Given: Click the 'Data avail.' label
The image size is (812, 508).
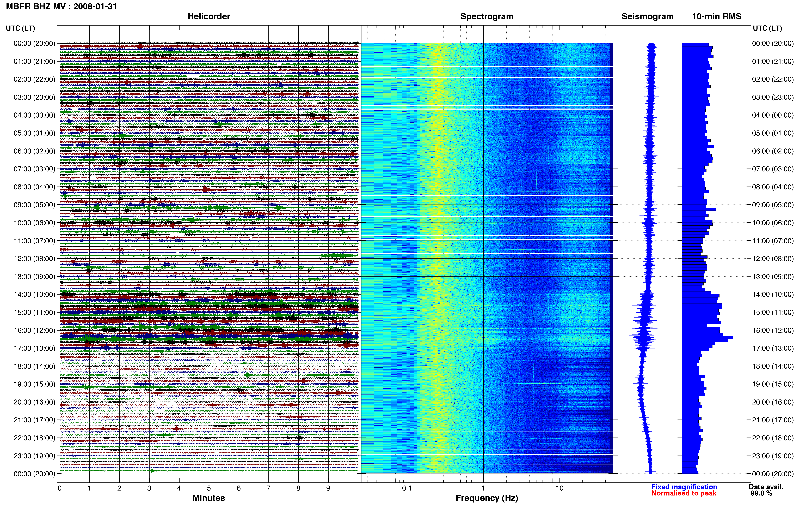Looking at the screenshot, I should 766,487.
